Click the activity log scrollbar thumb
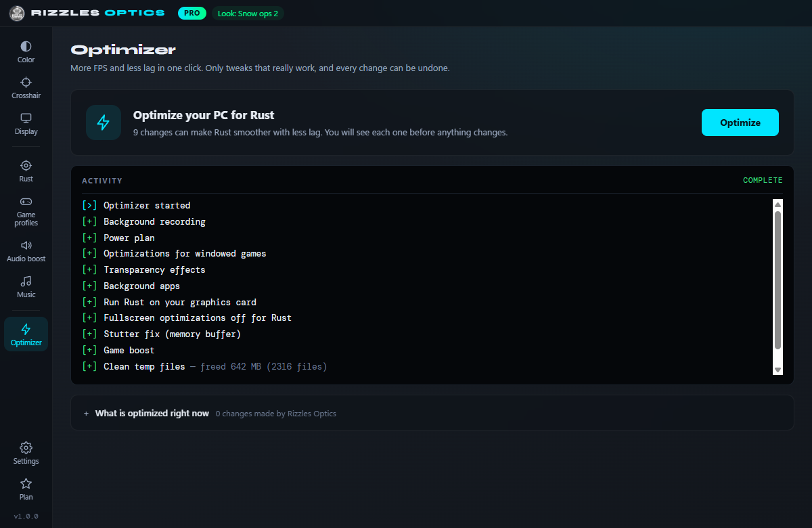Screen dimensions: 812x528 pos(777,280)
